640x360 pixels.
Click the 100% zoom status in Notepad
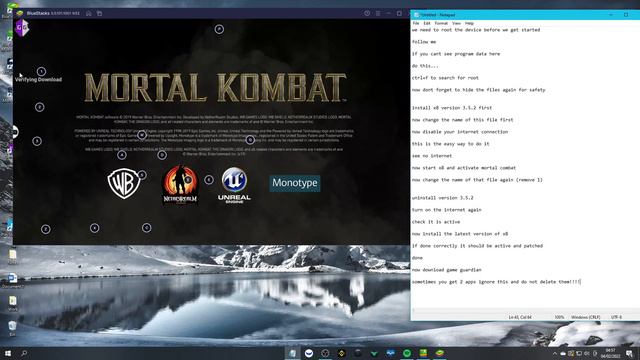click(x=559, y=317)
